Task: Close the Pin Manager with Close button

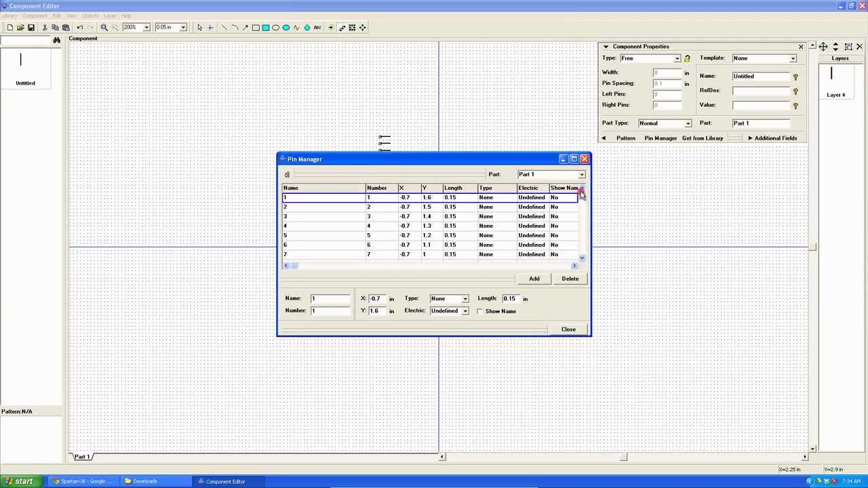Action: pyautogui.click(x=568, y=329)
